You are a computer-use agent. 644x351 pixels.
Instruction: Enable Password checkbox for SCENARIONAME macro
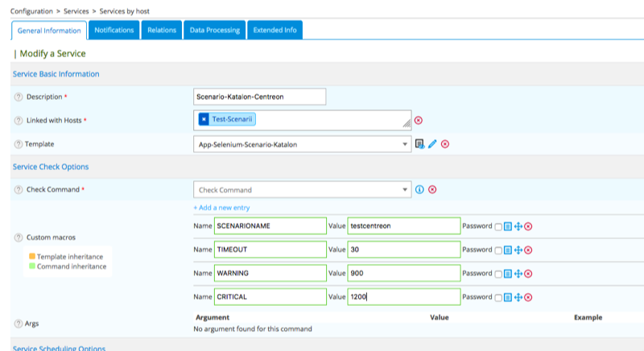(498, 227)
